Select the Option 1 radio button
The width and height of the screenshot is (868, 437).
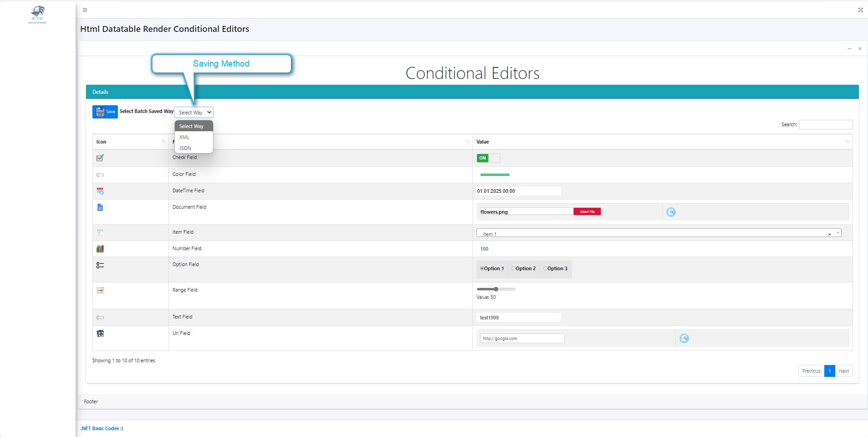pyautogui.click(x=482, y=268)
